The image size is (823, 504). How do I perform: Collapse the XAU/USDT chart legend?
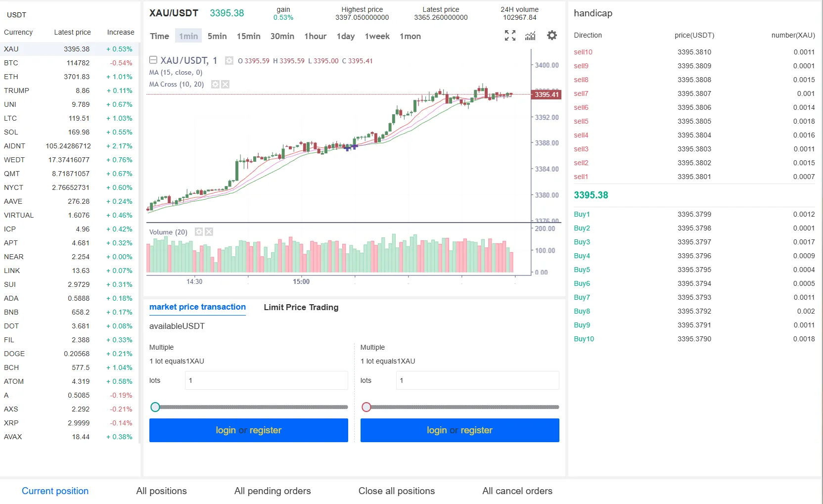pyautogui.click(x=153, y=60)
